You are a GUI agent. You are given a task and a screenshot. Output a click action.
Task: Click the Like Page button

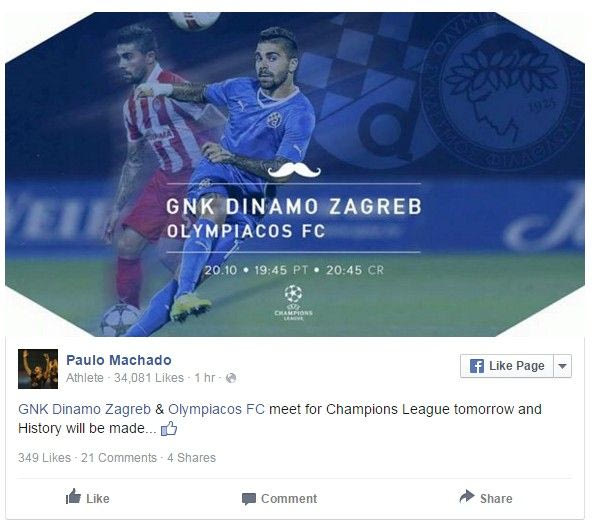(x=506, y=366)
